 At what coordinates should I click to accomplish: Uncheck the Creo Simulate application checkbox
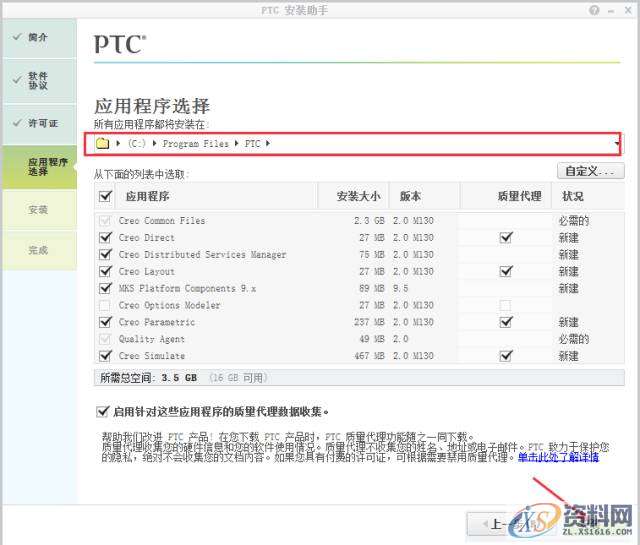(105, 356)
